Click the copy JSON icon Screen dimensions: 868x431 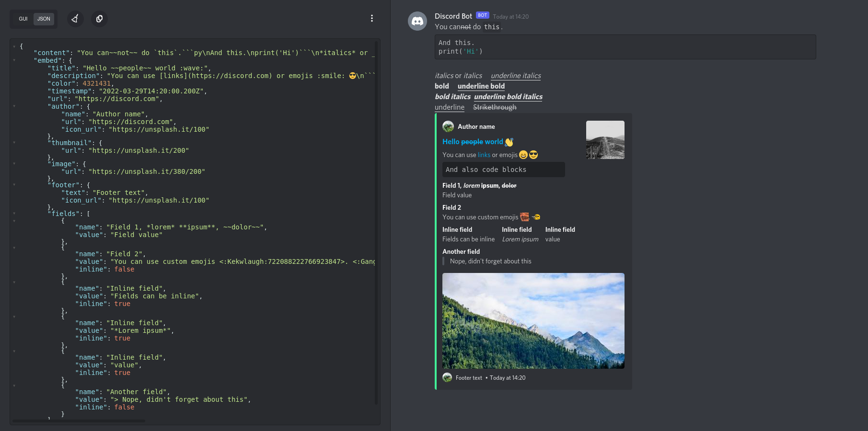click(x=99, y=19)
